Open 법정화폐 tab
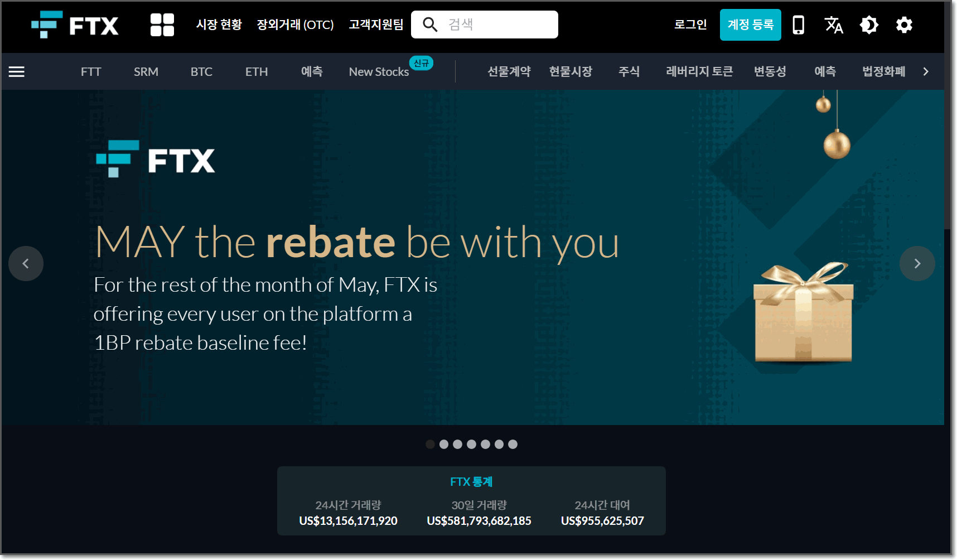 click(883, 71)
